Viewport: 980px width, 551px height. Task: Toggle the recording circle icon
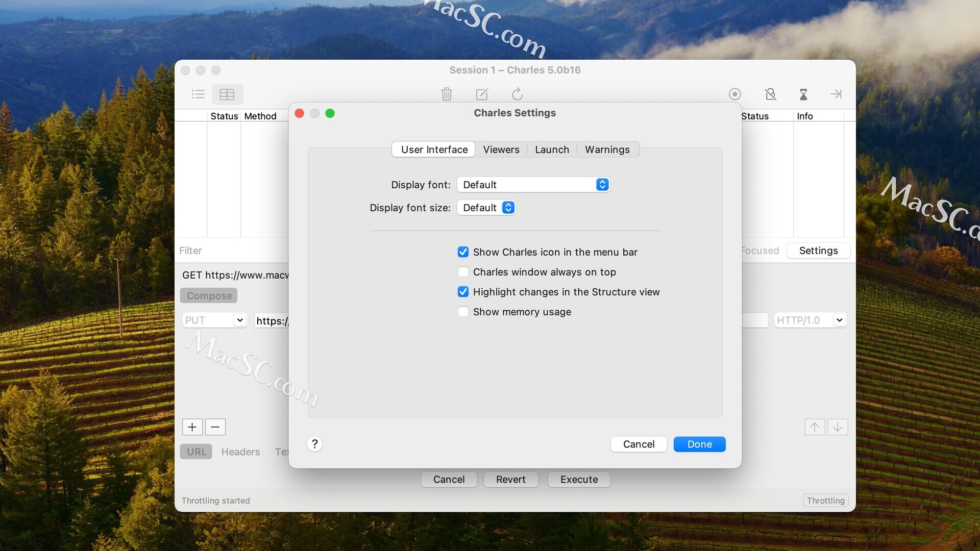tap(735, 94)
